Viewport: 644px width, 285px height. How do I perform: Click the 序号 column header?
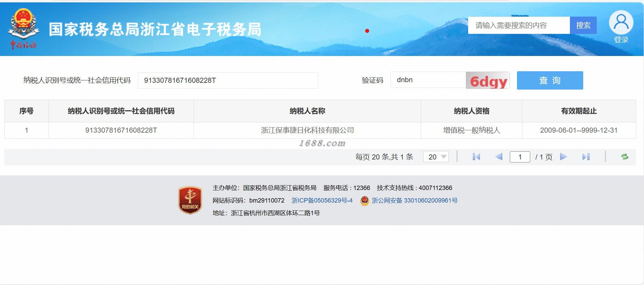point(26,111)
